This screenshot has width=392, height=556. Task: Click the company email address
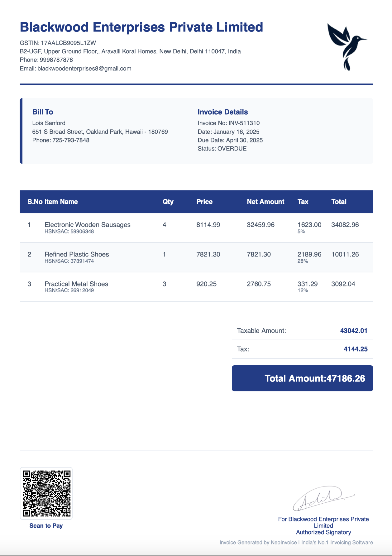pyautogui.click(x=84, y=69)
